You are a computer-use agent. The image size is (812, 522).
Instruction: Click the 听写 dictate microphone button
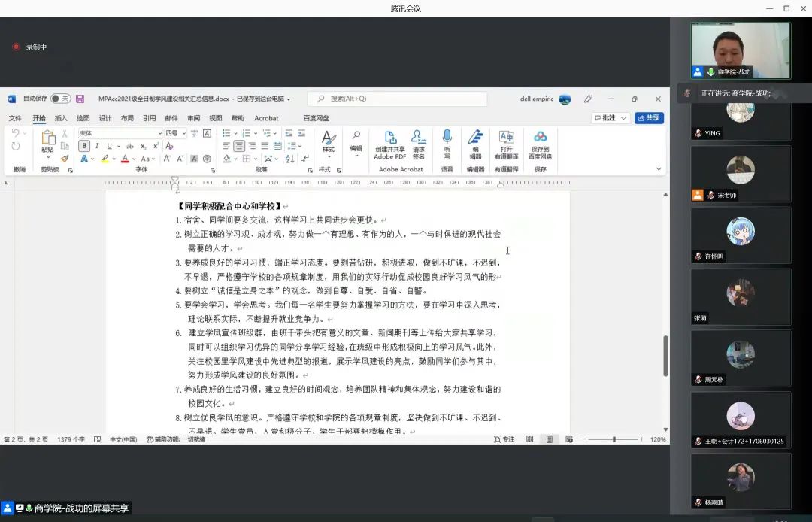[x=447, y=145]
